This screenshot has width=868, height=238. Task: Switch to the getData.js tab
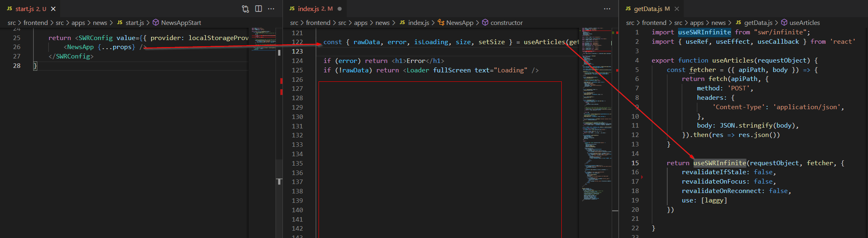coord(652,9)
